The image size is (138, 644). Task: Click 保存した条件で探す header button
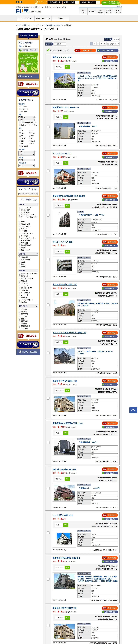tap(88, 2)
